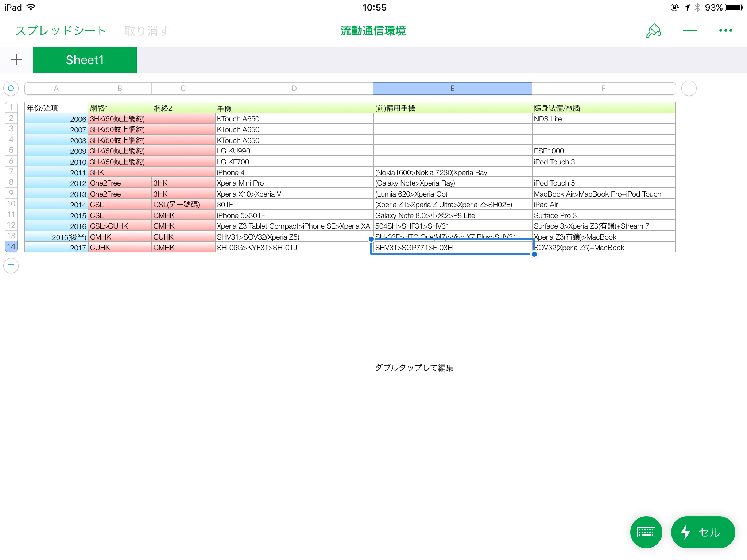The height and width of the screenshot is (560, 747).
Task: Select row 7 header
Action: coord(11,172)
